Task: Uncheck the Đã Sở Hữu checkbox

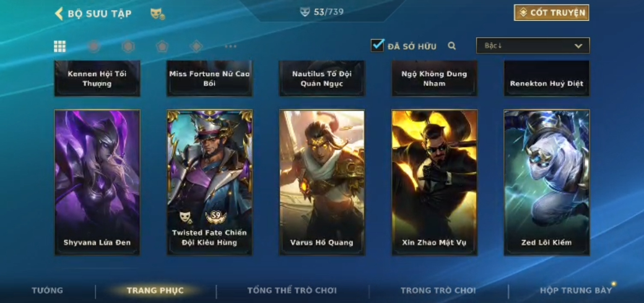Action: (378, 45)
